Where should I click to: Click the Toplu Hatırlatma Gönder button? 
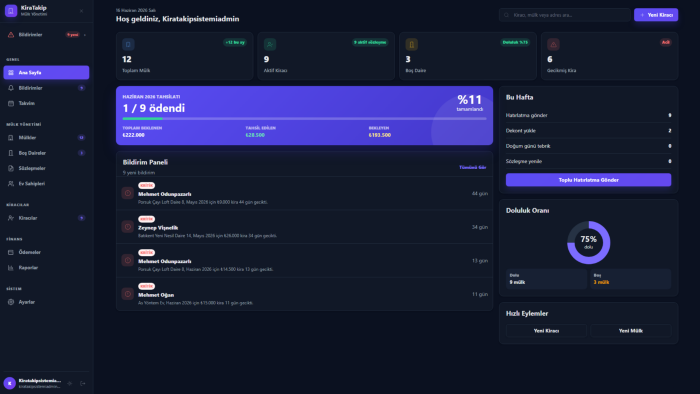tap(588, 180)
